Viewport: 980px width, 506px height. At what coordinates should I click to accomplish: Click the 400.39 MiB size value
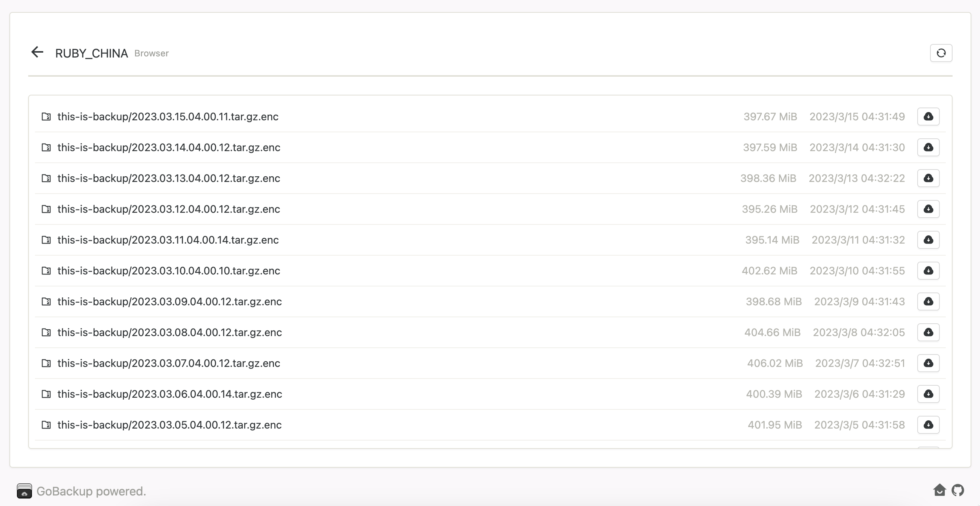click(x=774, y=394)
